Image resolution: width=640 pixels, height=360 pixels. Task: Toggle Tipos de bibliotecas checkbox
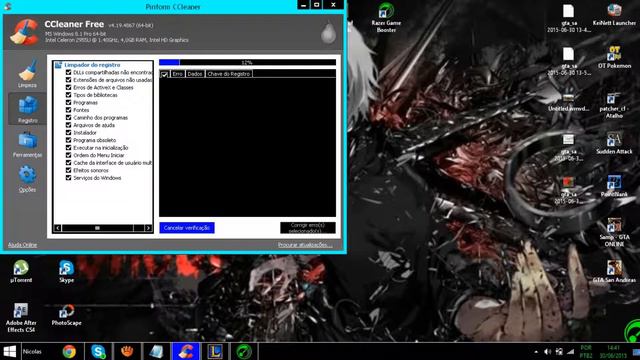(69, 95)
